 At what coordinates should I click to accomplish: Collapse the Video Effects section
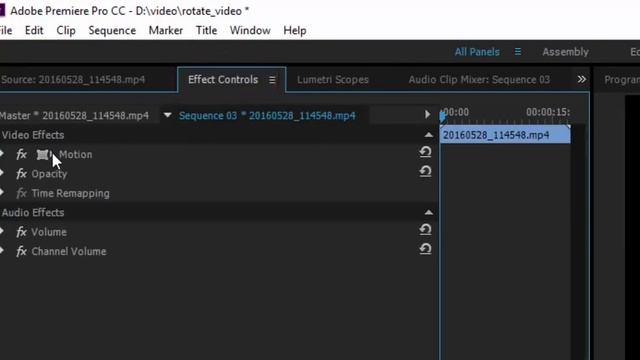tap(429, 135)
